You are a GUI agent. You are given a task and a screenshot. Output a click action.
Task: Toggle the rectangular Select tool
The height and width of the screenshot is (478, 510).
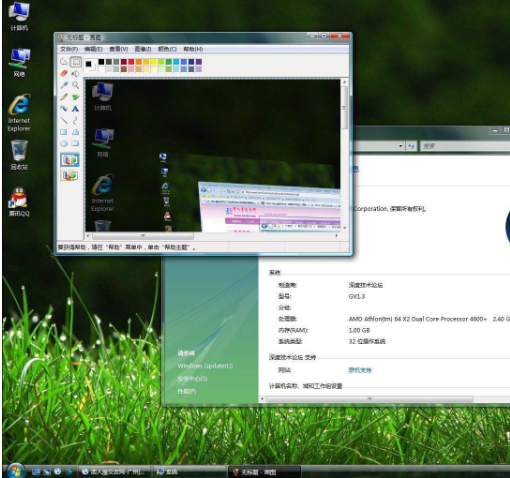[76, 62]
